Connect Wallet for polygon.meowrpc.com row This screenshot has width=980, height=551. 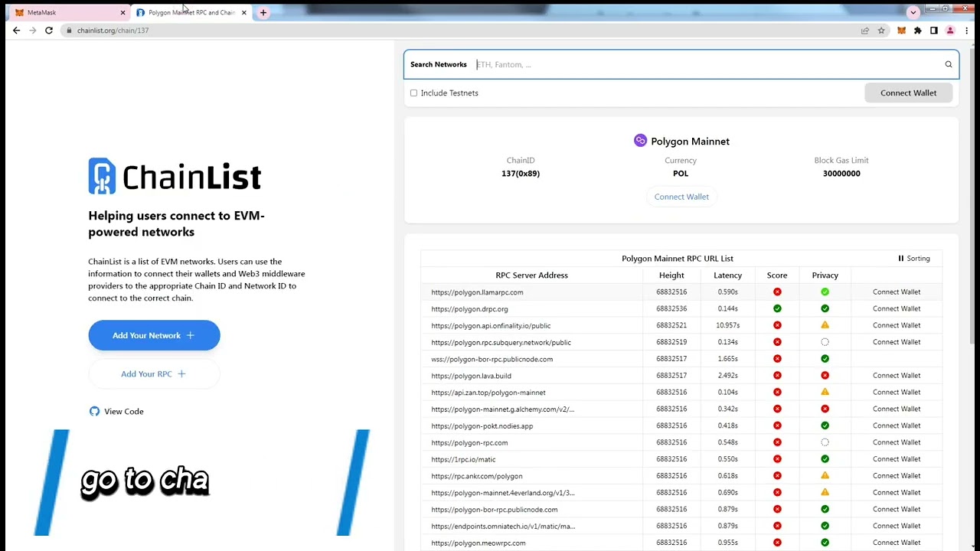tap(897, 543)
